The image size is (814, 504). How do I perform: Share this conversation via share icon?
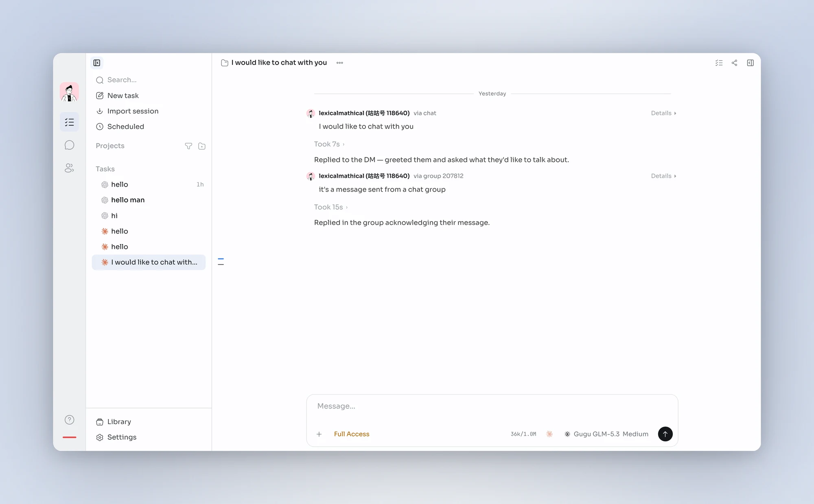pyautogui.click(x=735, y=63)
